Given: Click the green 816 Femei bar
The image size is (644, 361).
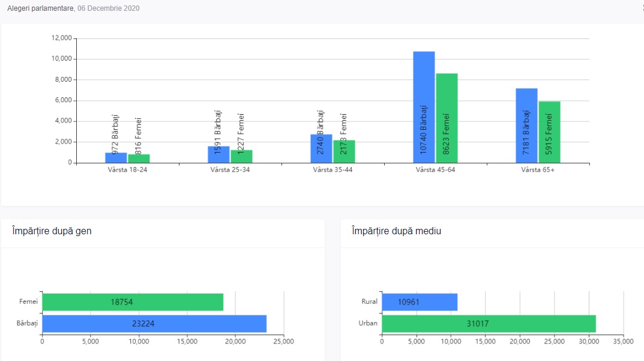Looking at the screenshot, I should 139,159.
